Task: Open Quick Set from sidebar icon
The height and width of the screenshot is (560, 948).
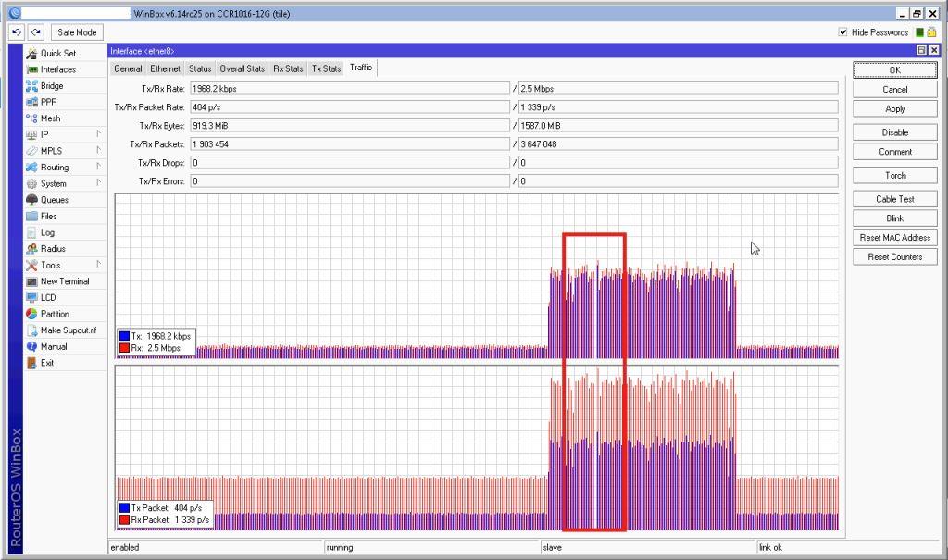Action: (x=32, y=54)
